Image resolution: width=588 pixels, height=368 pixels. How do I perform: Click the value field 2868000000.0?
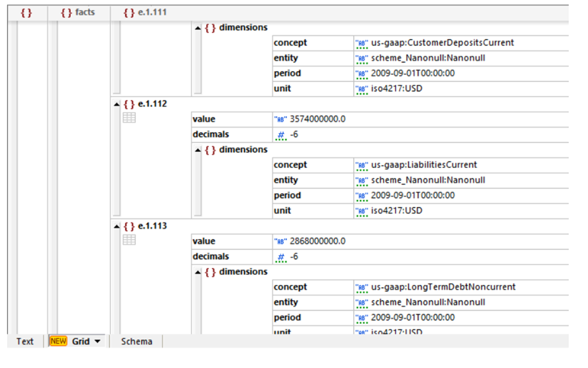coord(318,241)
